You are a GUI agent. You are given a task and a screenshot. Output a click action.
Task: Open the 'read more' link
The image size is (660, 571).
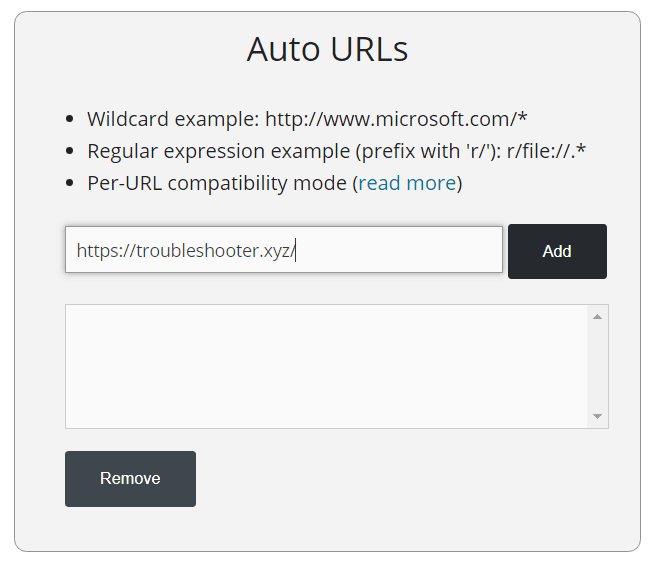[407, 183]
